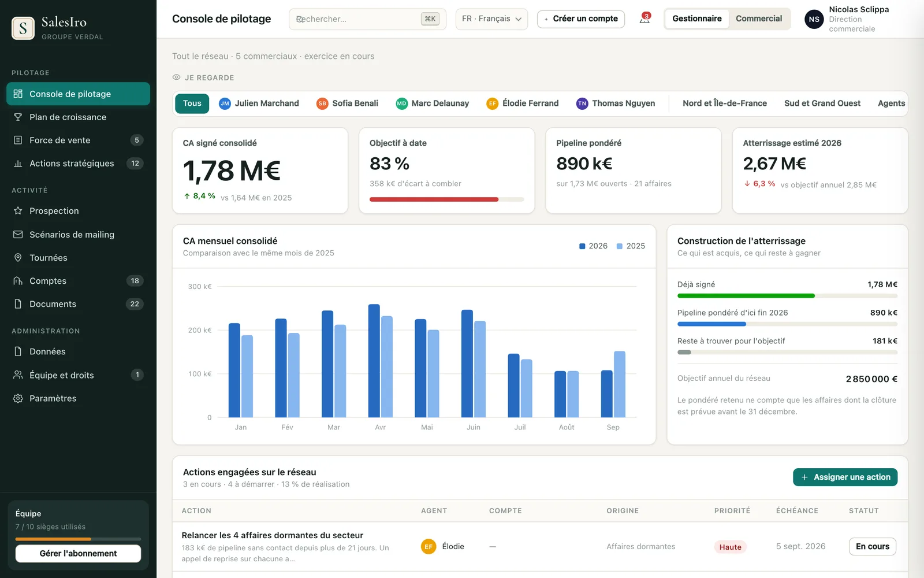Select the Tous filter tab
This screenshot has height=578, width=924.
192,103
